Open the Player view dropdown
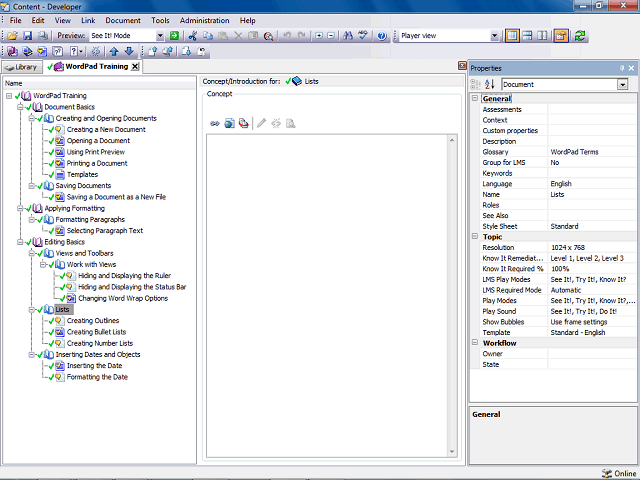 [x=494, y=36]
